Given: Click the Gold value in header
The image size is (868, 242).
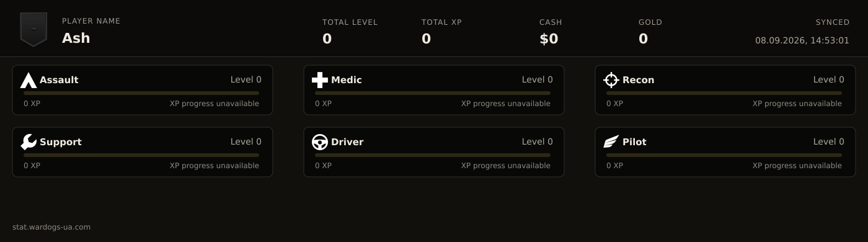Looking at the screenshot, I should (643, 39).
